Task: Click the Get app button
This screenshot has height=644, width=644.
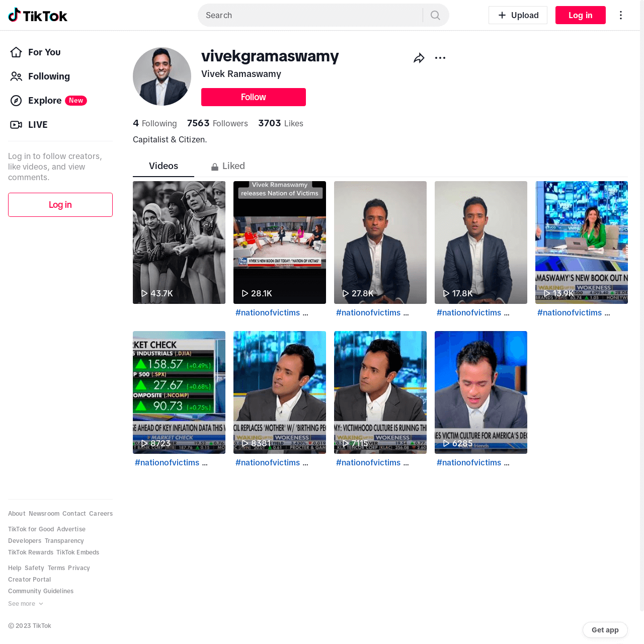Action: (605, 630)
